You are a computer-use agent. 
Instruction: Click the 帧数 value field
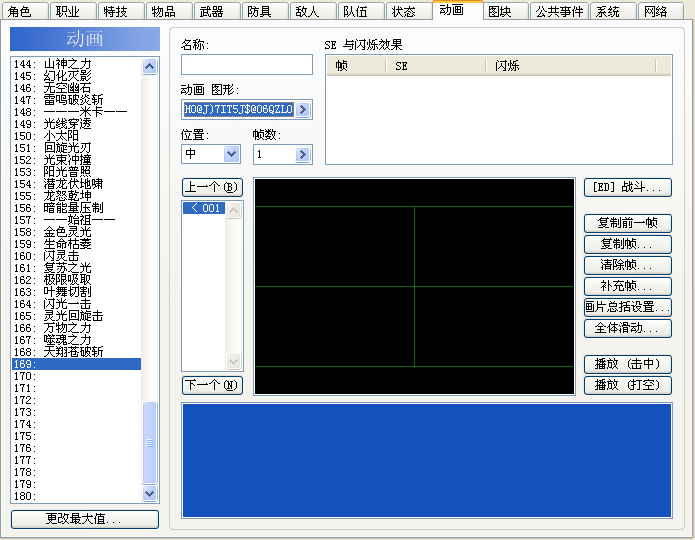[274, 154]
